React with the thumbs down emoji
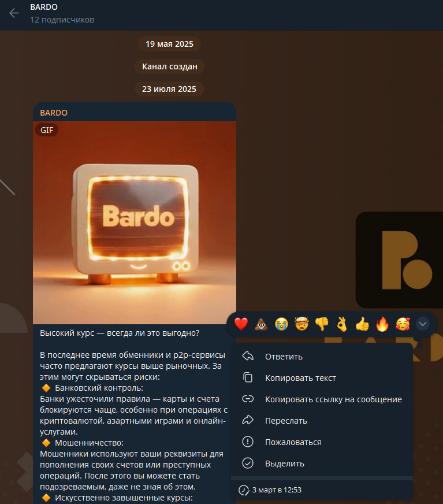This screenshot has width=443, height=504. 322,324
